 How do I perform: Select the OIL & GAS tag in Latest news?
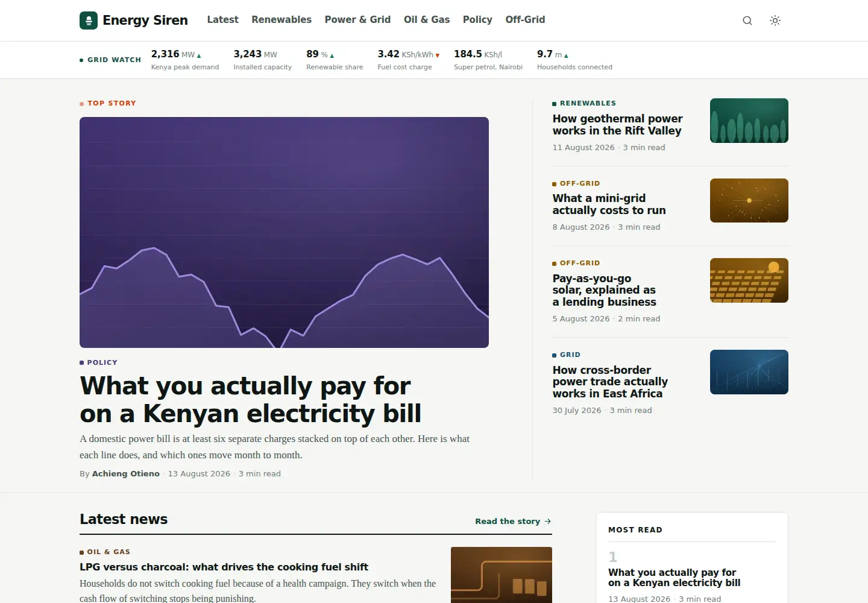[x=105, y=552]
